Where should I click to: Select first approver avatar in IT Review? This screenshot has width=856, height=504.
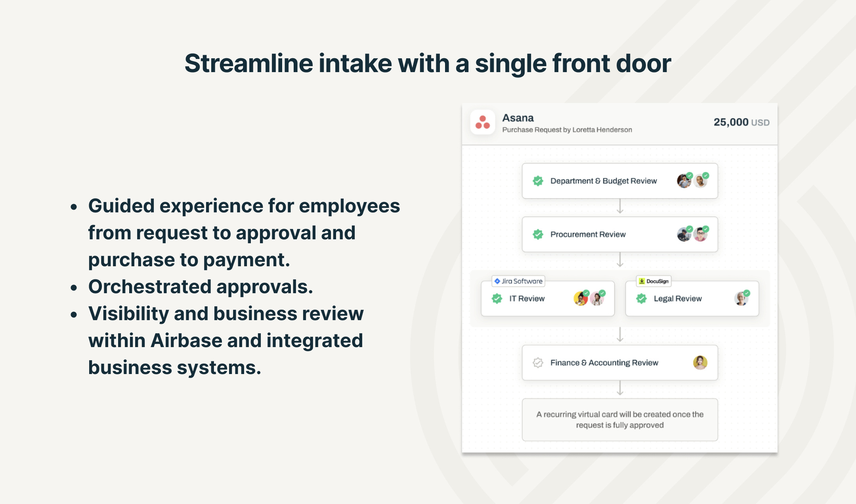pos(581,298)
